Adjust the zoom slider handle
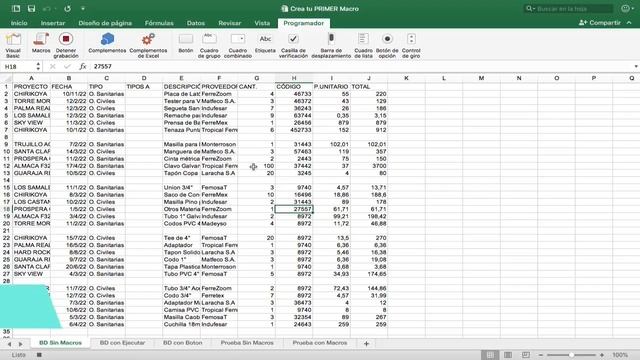Screen dimensions: 640x360 (x=571, y=355)
